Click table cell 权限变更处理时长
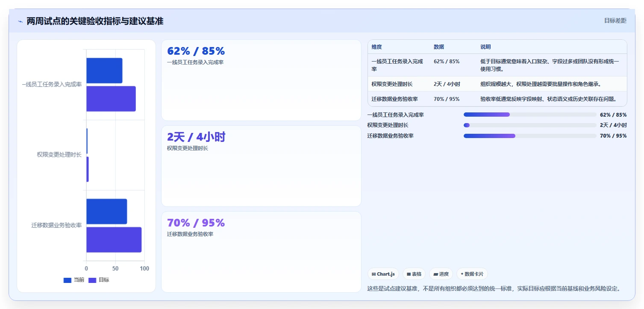Image resolution: width=644 pixels, height=309 pixels. click(392, 84)
